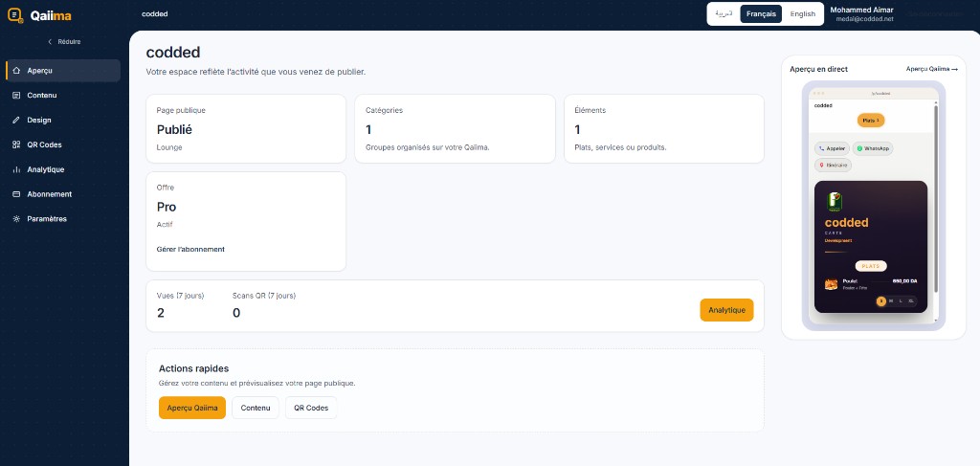This screenshot has height=466, width=980.
Task: Click the Design pencil icon in sidebar
Action: (17, 120)
